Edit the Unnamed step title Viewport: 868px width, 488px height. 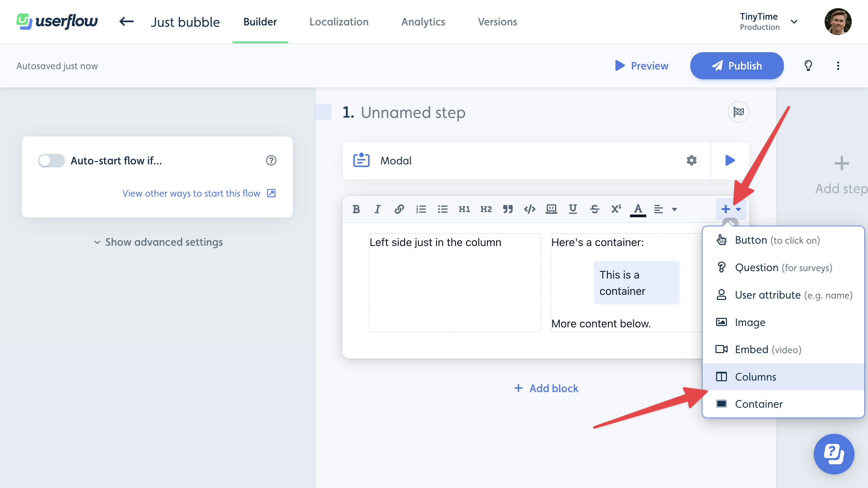pos(413,112)
